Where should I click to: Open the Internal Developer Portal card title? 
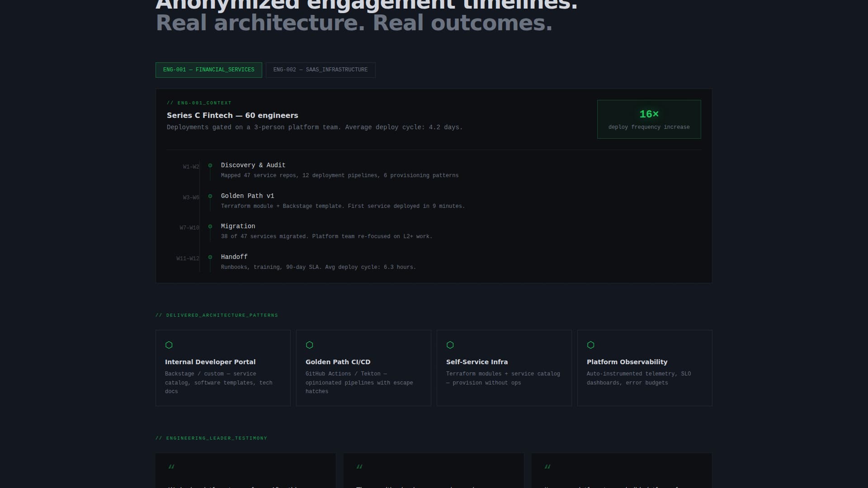click(x=210, y=362)
